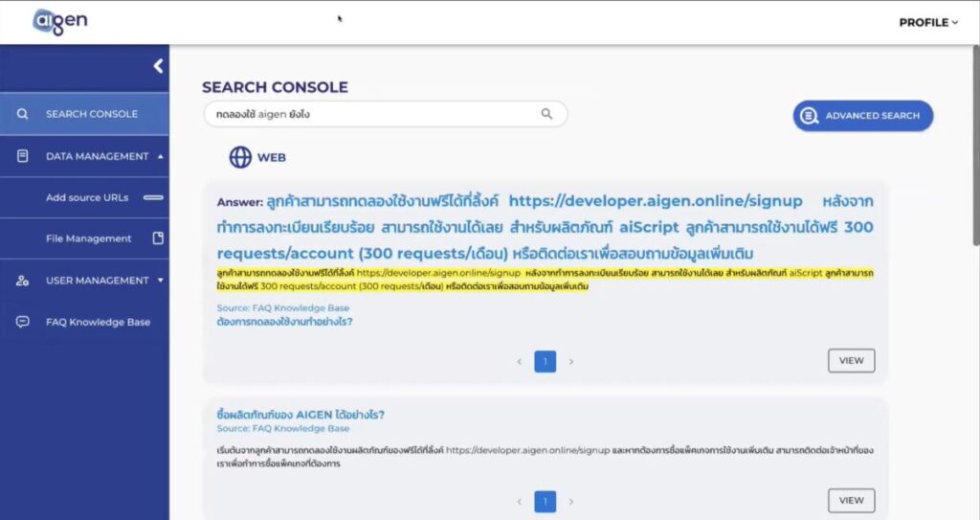Click the search query input field

click(386, 114)
